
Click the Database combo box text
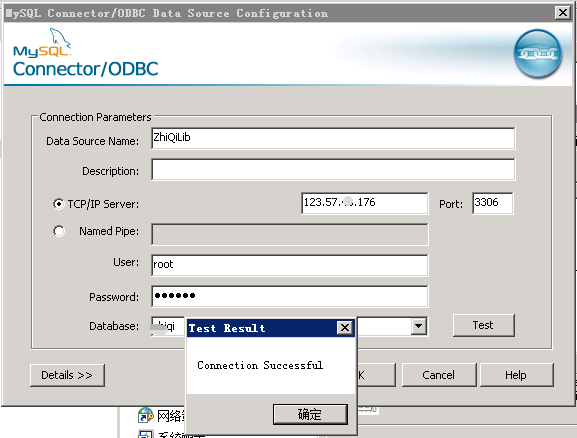pos(168,326)
